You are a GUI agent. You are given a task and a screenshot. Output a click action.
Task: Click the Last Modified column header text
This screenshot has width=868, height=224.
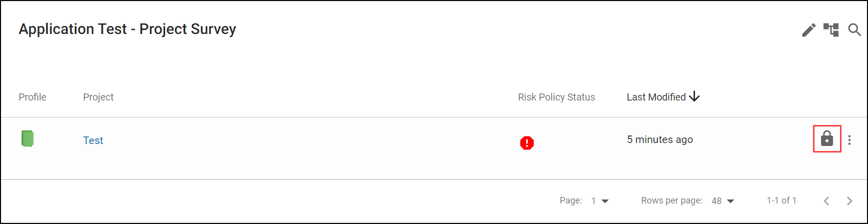click(656, 97)
